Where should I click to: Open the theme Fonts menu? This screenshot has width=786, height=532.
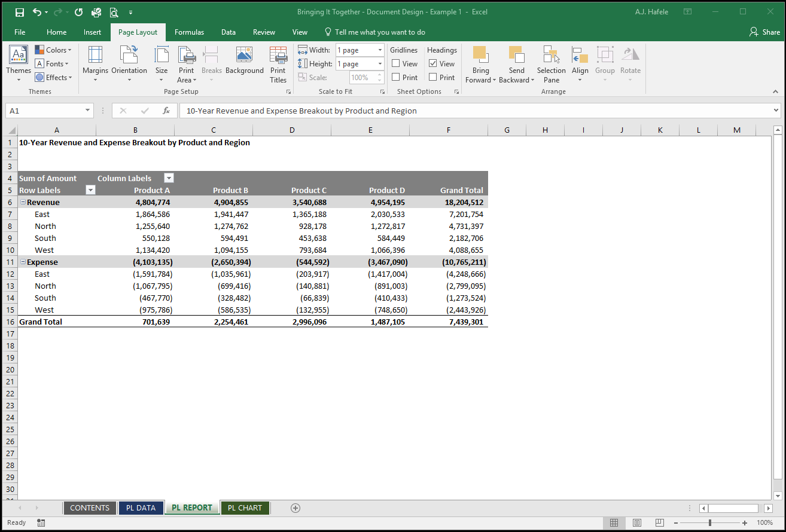coord(52,64)
